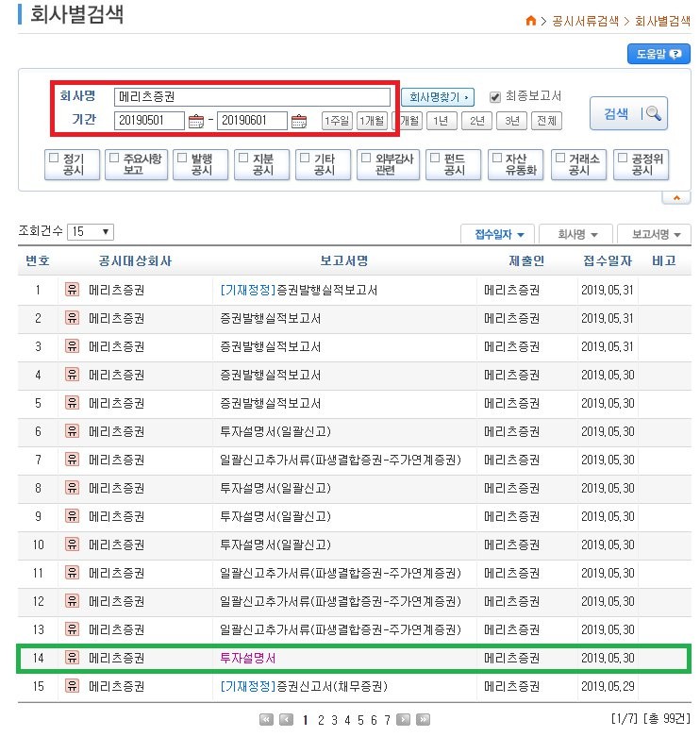Go to previous page arrow

tap(286, 720)
